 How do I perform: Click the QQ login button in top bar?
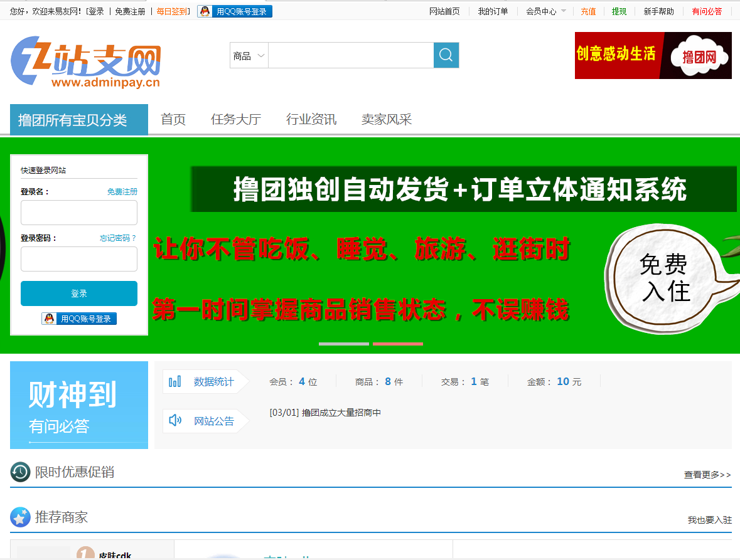(235, 11)
